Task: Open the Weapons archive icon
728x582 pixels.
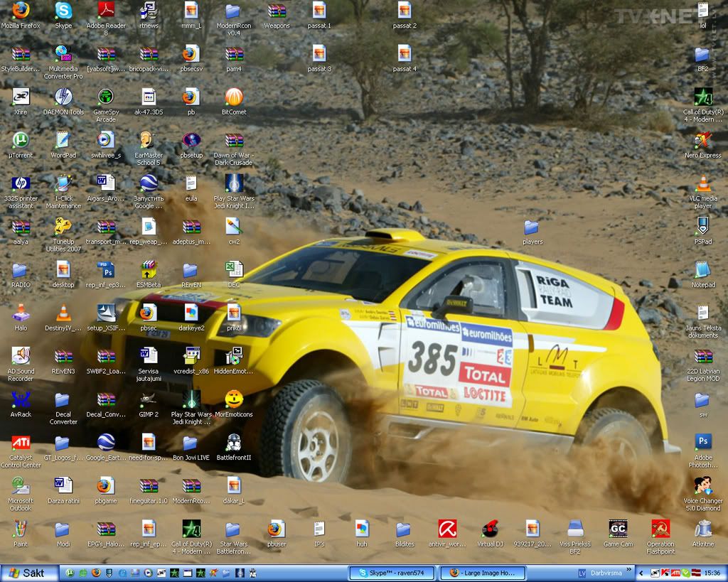Action: tap(277, 15)
